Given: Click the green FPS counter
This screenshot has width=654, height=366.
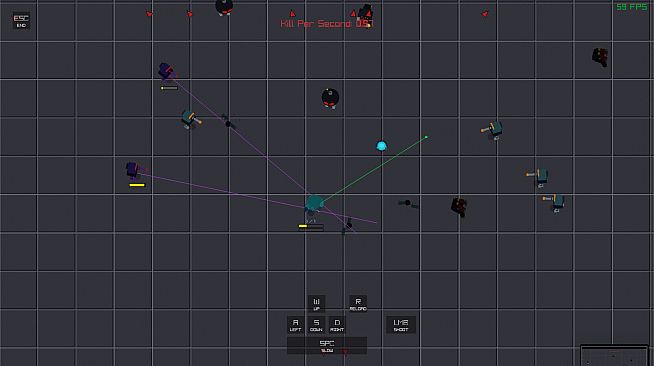Looking at the screenshot, I should pos(632,7).
